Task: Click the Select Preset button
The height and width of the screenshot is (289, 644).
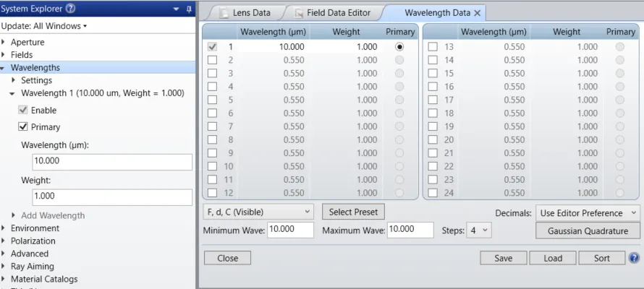Action: coord(353,212)
